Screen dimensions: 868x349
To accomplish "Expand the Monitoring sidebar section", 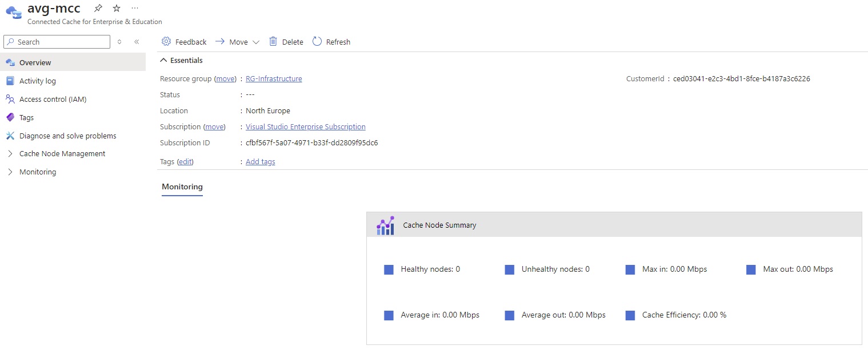I will (9, 172).
